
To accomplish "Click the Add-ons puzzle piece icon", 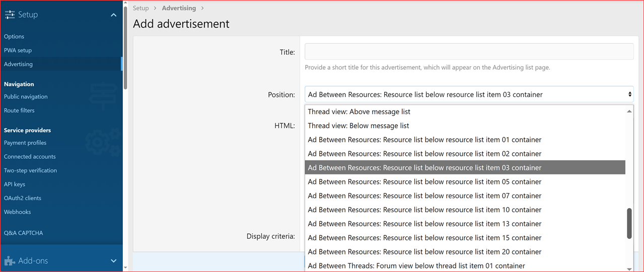I will click(x=10, y=261).
